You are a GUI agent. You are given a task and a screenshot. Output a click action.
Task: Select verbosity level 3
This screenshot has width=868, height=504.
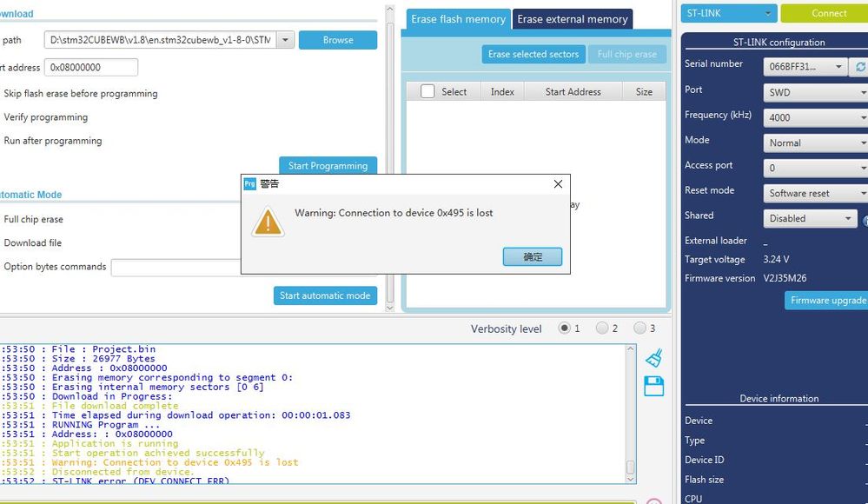click(x=639, y=328)
